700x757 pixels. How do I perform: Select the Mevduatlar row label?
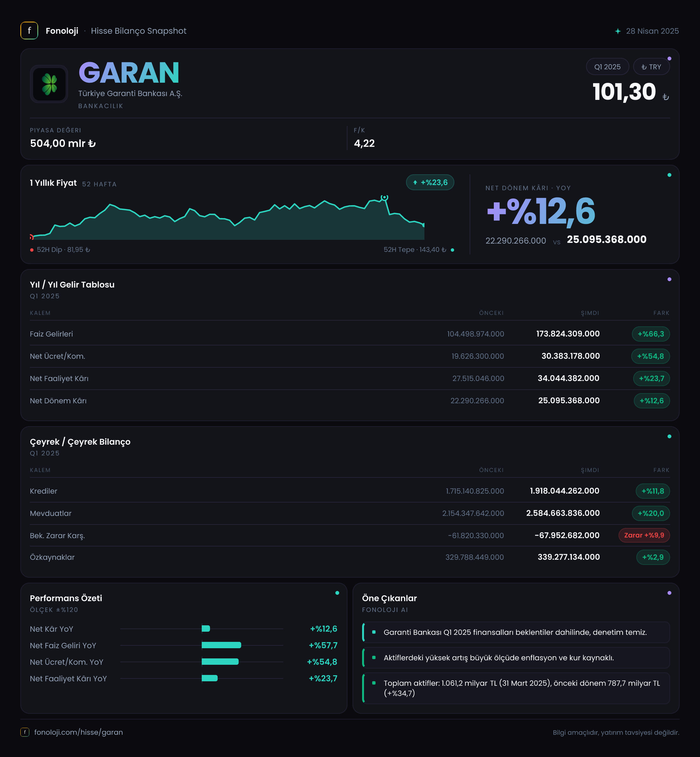point(51,513)
